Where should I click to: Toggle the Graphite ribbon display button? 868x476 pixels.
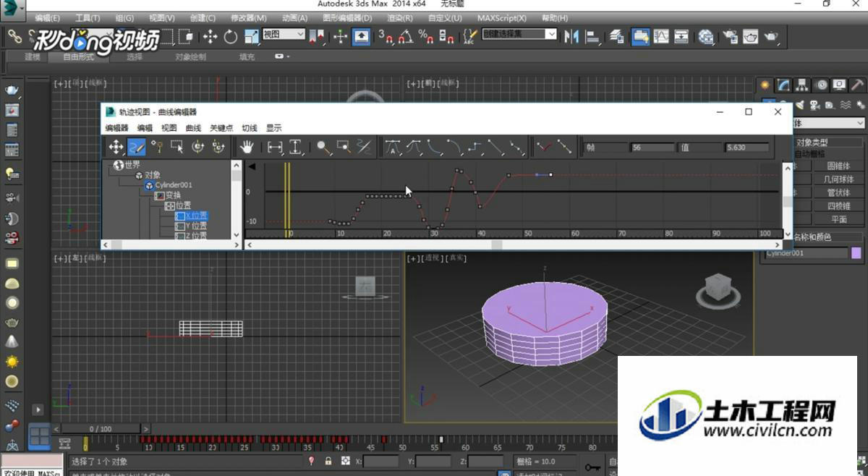coord(640,36)
